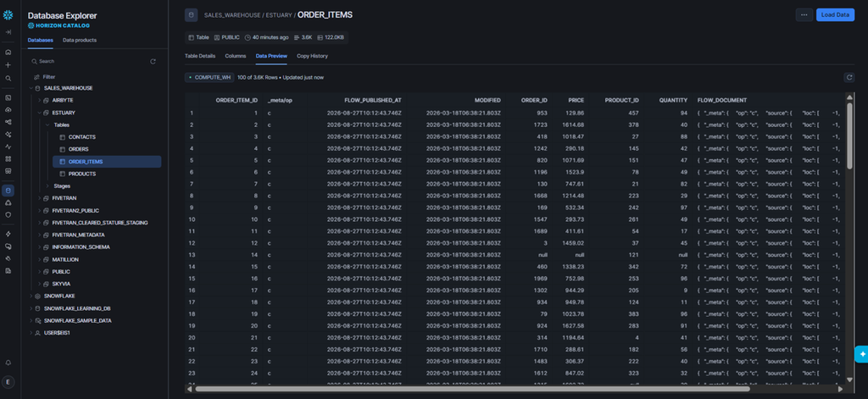Image resolution: width=868 pixels, height=399 pixels.
Task: Open the Table Details tab
Action: 200,56
